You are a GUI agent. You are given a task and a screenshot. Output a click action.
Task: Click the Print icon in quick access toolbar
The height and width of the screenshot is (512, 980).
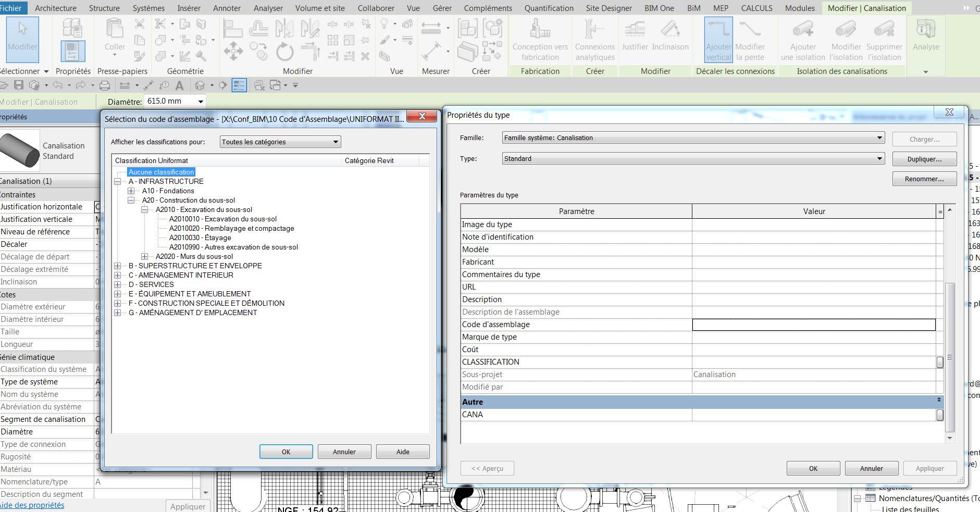(105, 85)
